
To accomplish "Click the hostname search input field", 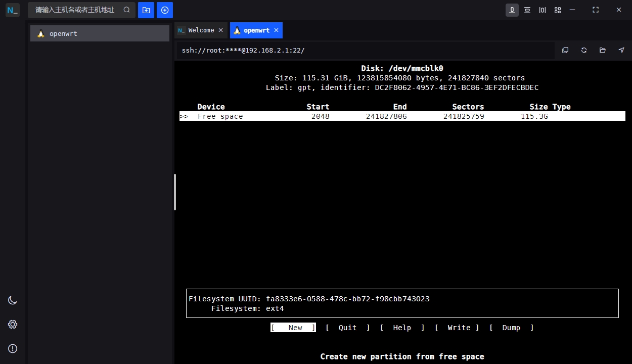I will (75, 10).
